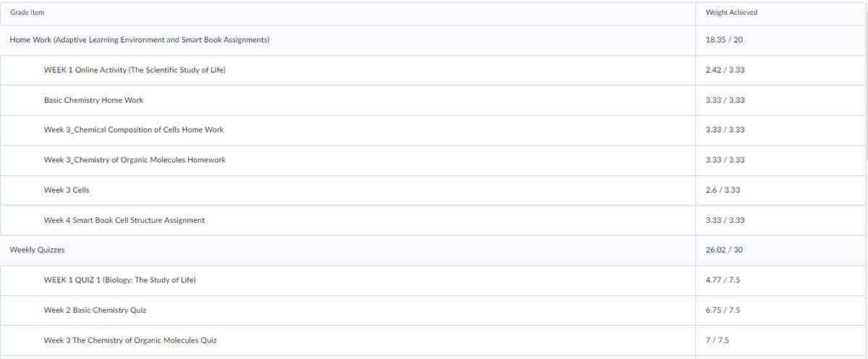Select the Week 3 Cells item
868x359 pixels.
67,190
